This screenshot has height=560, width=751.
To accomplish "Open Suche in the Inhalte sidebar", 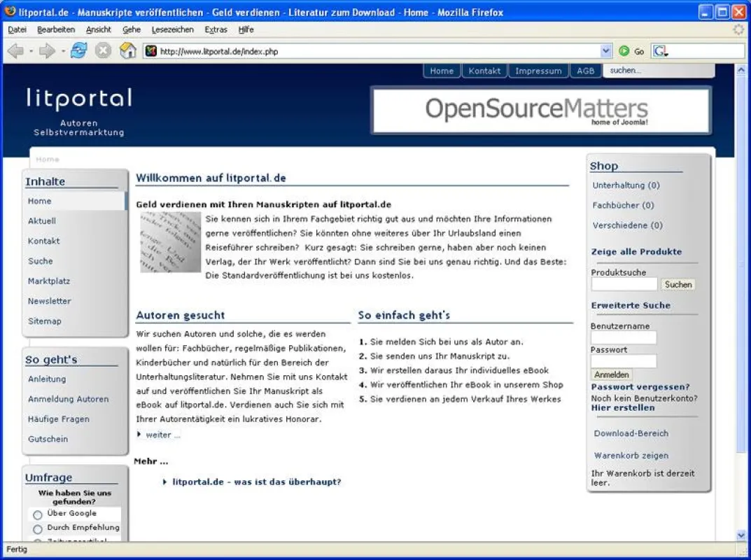I will tap(40, 261).
